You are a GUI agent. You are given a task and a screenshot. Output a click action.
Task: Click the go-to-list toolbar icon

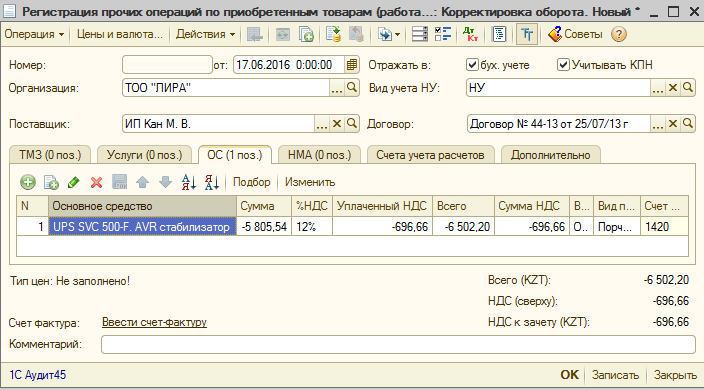coord(255,34)
